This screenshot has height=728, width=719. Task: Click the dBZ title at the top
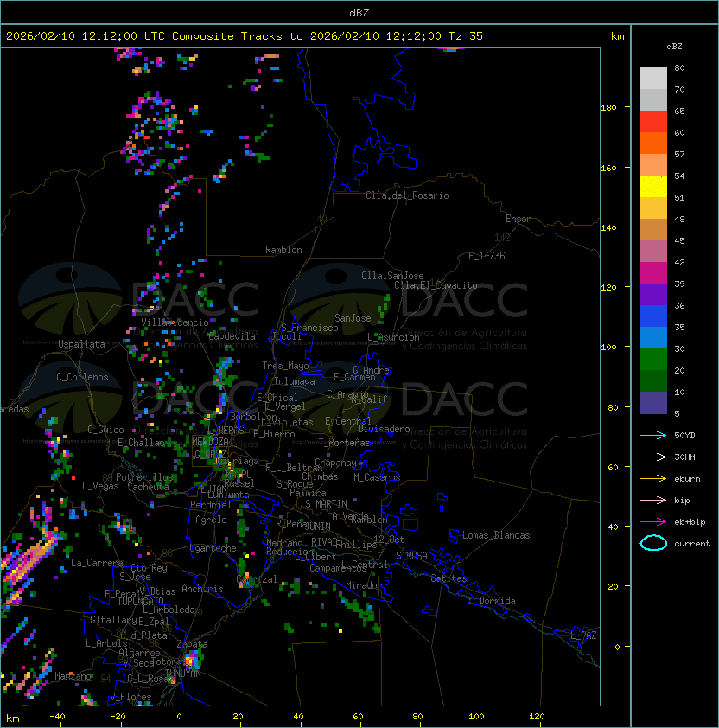[x=359, y=12]
